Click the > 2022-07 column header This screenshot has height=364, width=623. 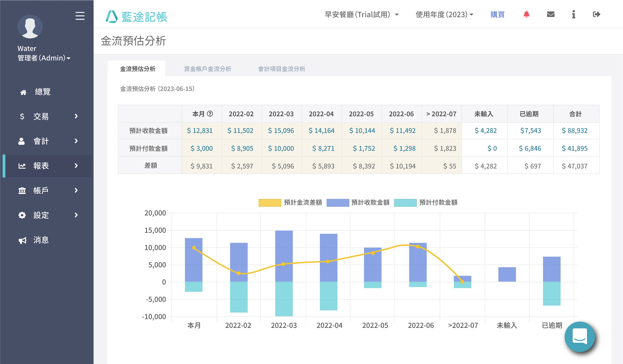(441, 114)
